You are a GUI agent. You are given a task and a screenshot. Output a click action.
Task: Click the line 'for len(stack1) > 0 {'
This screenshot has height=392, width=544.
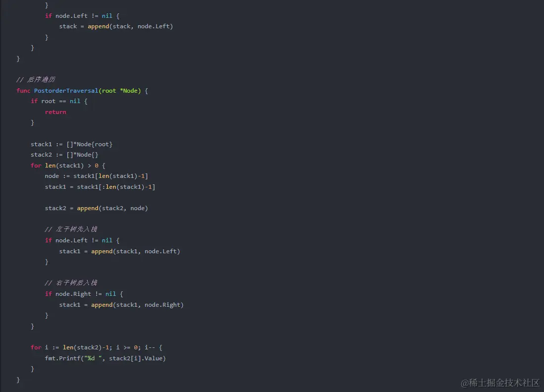point(68,166)
